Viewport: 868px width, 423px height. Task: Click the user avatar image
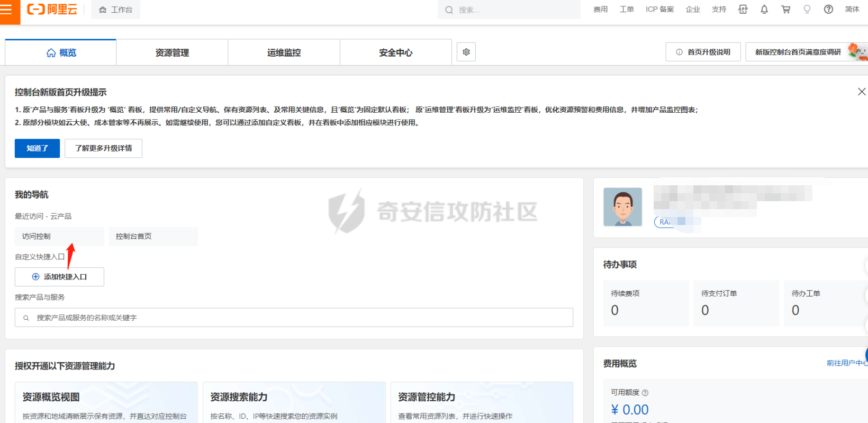point(623,207)
